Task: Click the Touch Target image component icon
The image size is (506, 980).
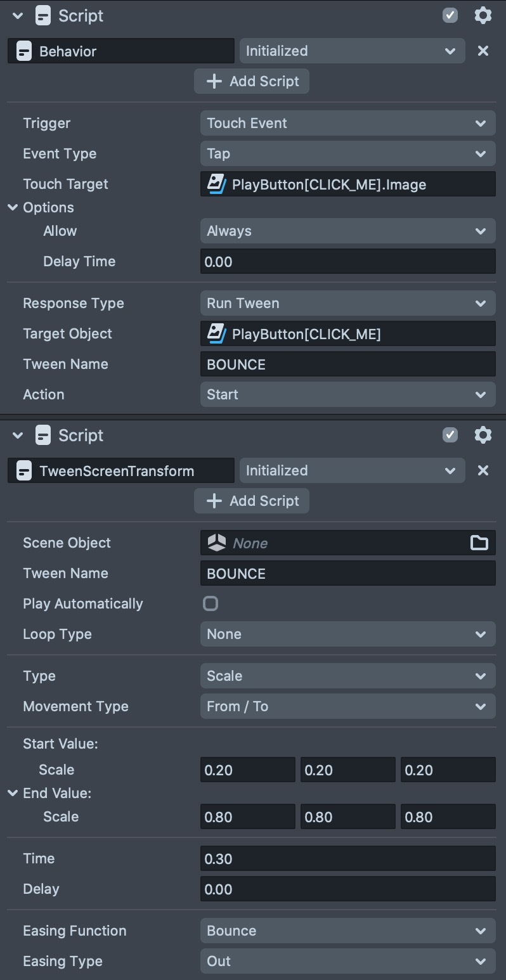Action: [216, 184]
